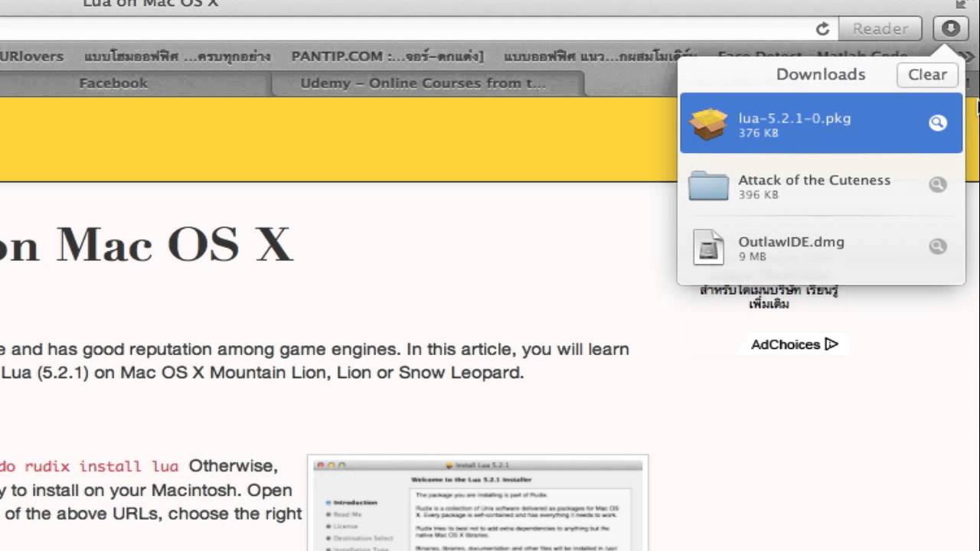The height and width of the screenshot is (551, 980).
Task: Click the 376 KB size label
Action: click(x=758, y=133)
